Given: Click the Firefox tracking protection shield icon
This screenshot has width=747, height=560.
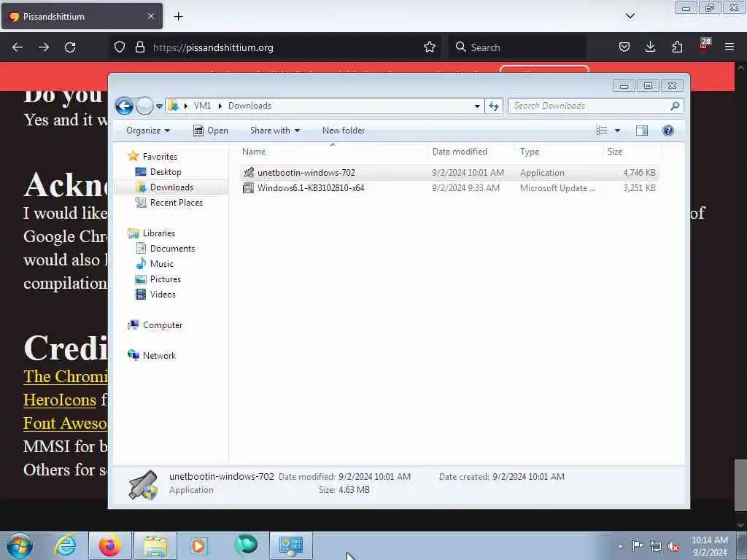Looking at the screenshot, I should 120,47.
